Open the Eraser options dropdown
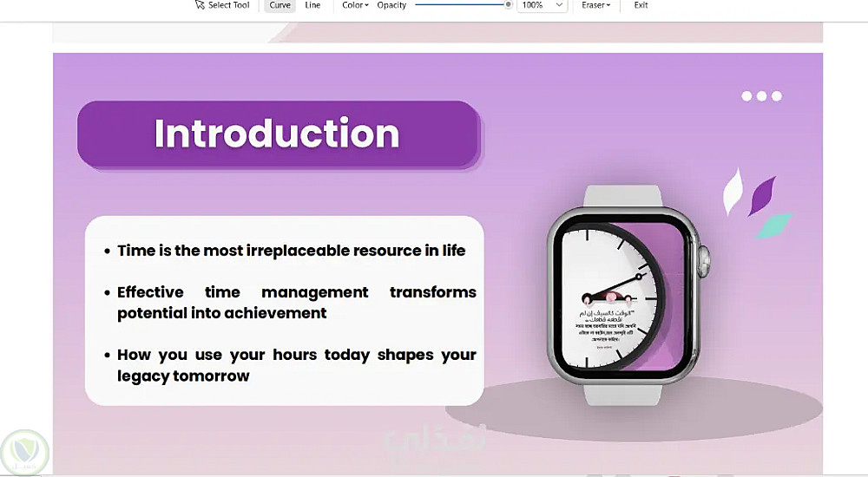The height and width of the screenshot is (477, 868). [595, 5]
